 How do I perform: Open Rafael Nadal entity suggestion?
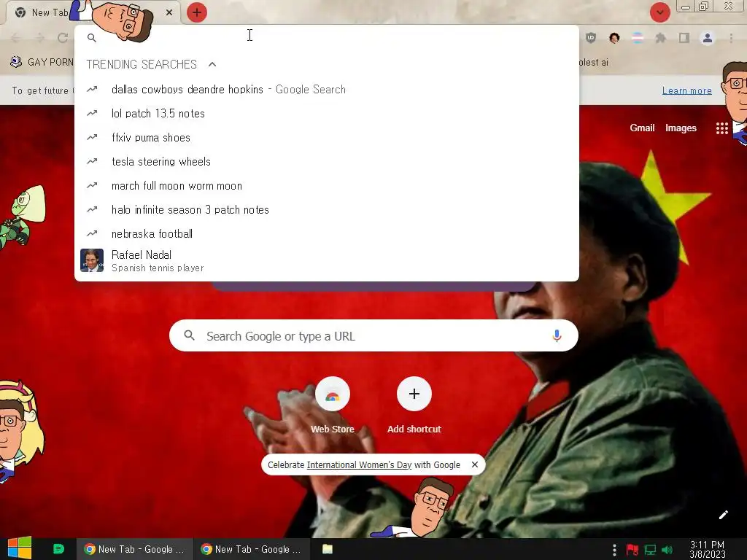(326, 261)
